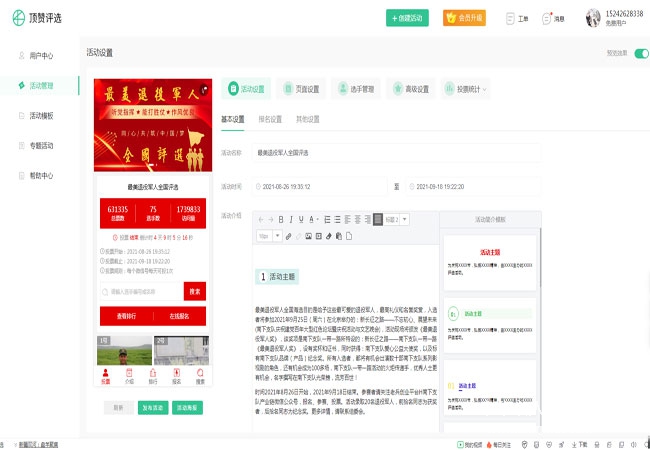
Task: Click the insert media/video icon
Action: [x=318, y=236]
